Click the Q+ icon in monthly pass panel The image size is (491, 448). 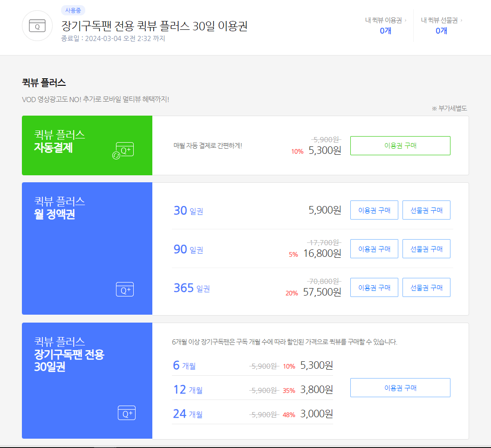click(125, 289)
